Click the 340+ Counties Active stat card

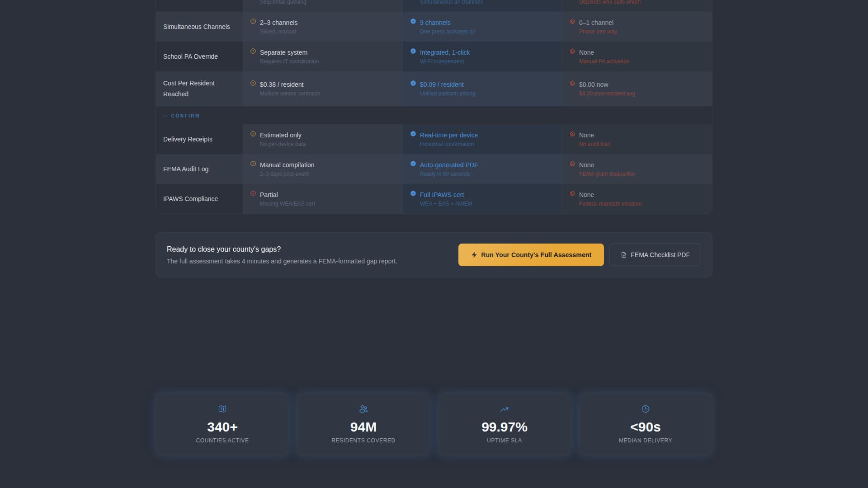(222, 424)
